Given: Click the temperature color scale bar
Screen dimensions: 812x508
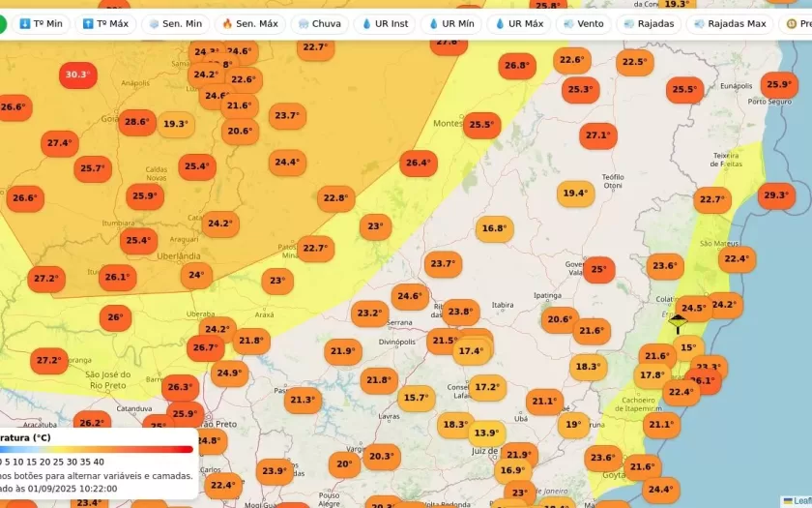Looking at the screenshot, I should (97, 449).
